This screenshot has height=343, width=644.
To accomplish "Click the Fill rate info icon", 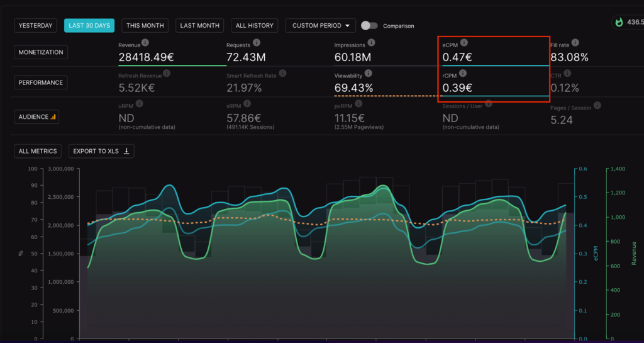I will 575,43.
